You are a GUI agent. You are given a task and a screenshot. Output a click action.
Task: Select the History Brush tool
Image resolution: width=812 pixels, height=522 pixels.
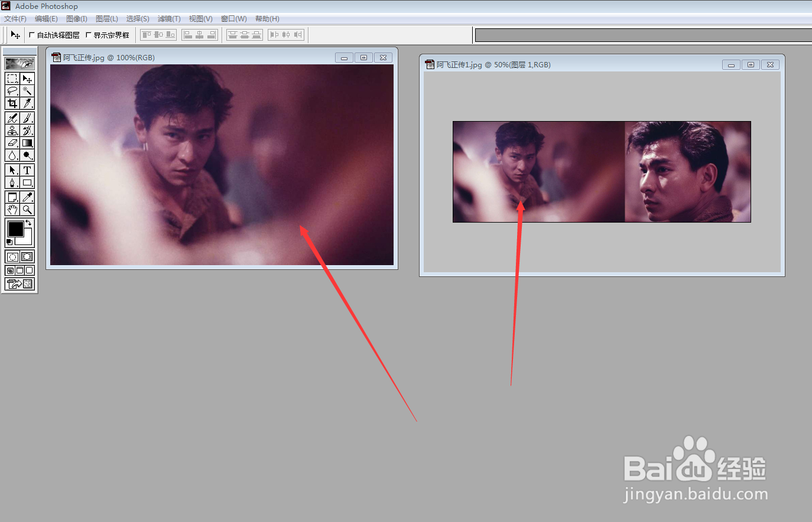click(x=27, y=130)
